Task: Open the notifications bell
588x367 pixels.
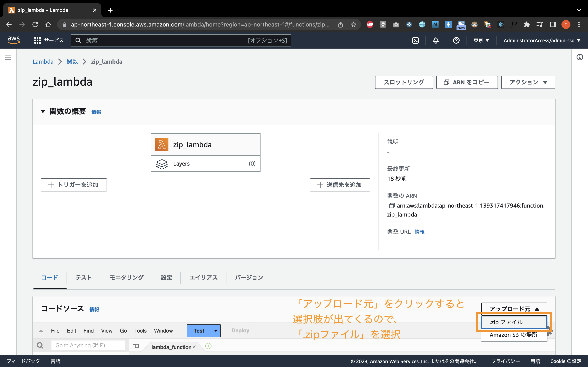Action: 435,40
